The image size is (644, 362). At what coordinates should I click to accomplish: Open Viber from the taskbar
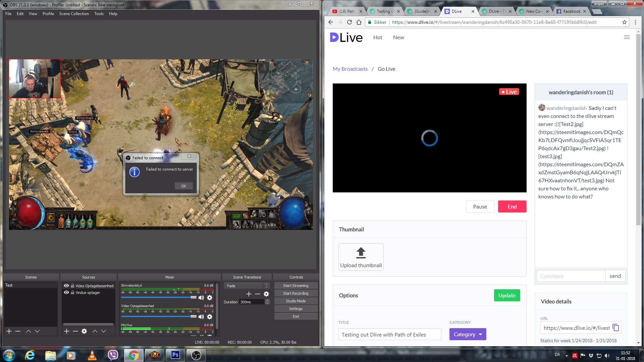[113, 355]
